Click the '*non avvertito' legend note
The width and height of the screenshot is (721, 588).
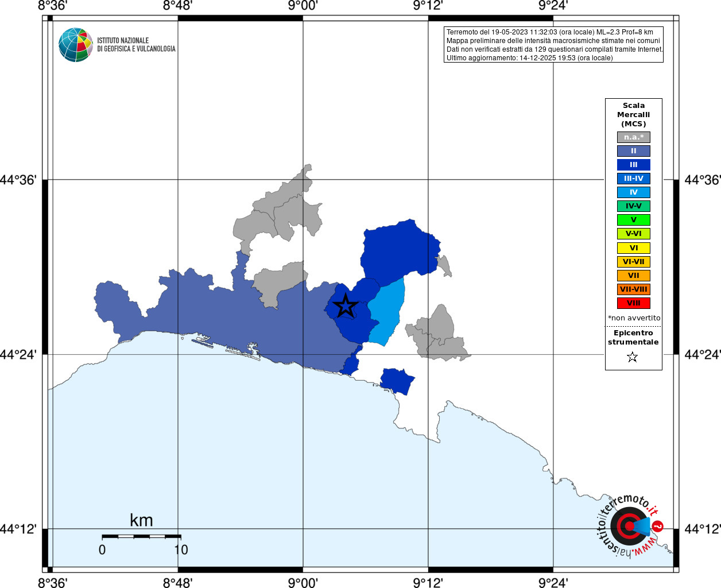[634, 318]
